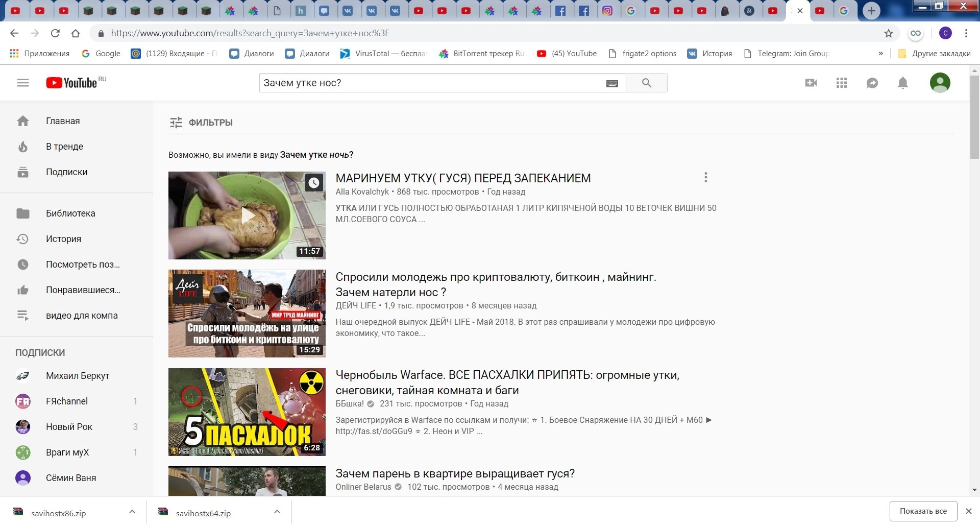Open Новый Рок subscription channel
Viewport: 980px width, 527px height.
tap(77, 427)
